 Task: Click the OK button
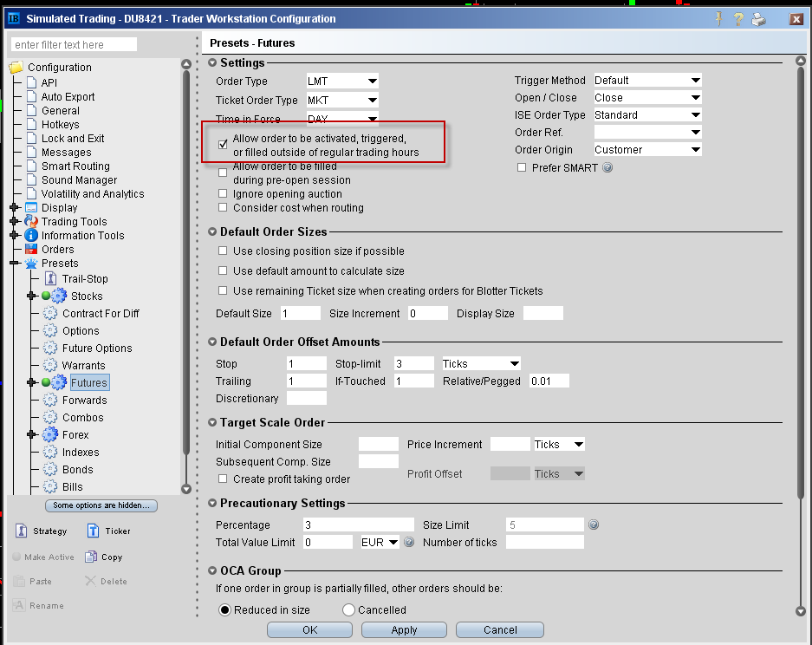[x=309, y=630]
